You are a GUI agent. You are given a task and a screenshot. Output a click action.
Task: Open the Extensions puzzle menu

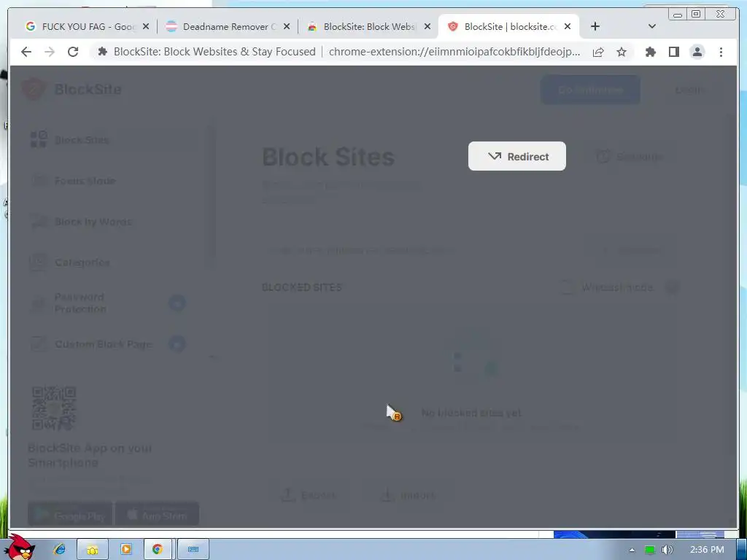[x=650, y=52]
